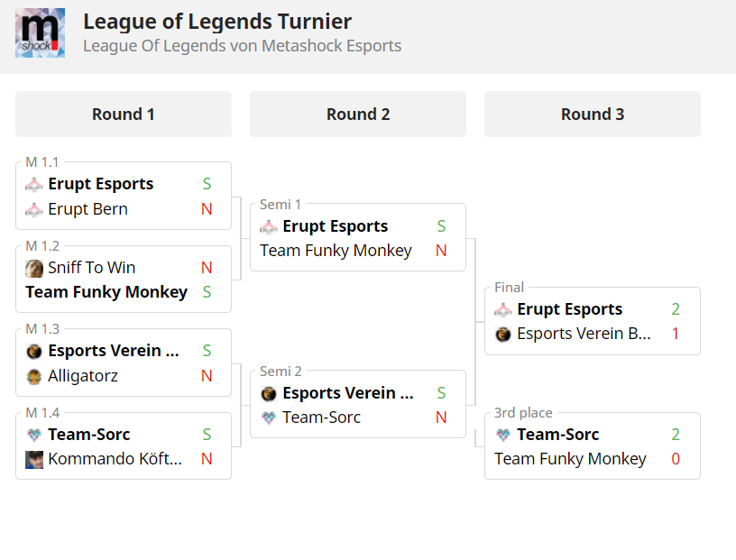Click Team Funky Monkey score 0 in 3rd place
The height and width of the screenshot is (560, 736).
676,459
